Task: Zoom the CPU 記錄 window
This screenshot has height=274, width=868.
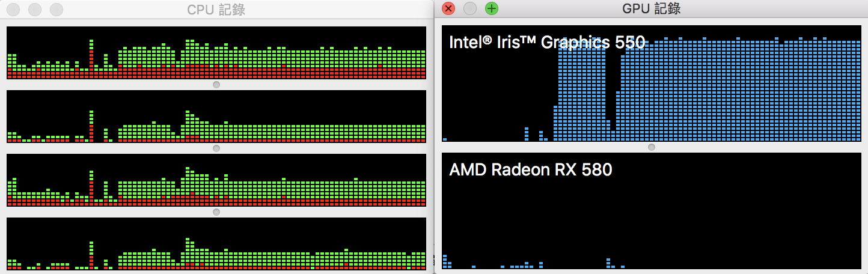Action: 57,9
